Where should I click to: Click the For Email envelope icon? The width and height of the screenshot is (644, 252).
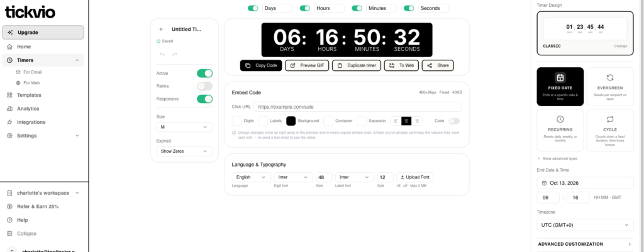[x=18, y=72]
